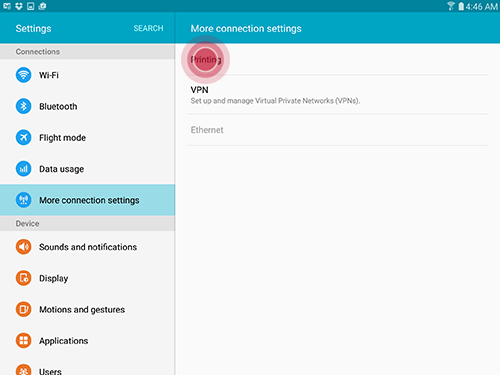Open Users settings label
Screen dimensions: 500x375
click(50, 371)
